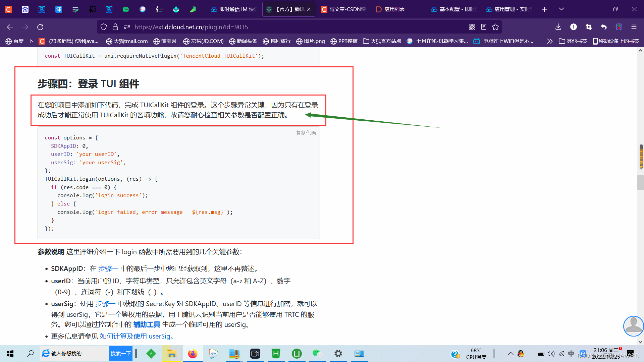Show more bookmarks overflow chevron

pos(549,41)
